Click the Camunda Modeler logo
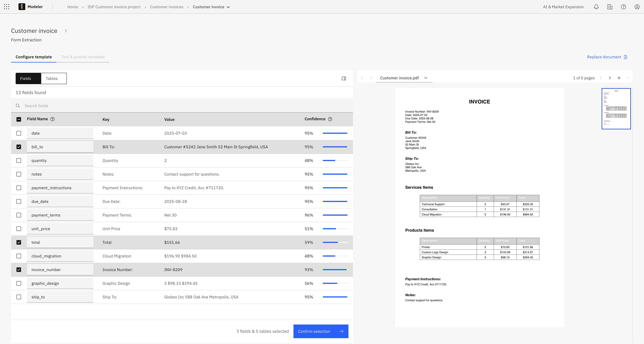This screenshot has width=644, height=344. click(x=22, y=7)
